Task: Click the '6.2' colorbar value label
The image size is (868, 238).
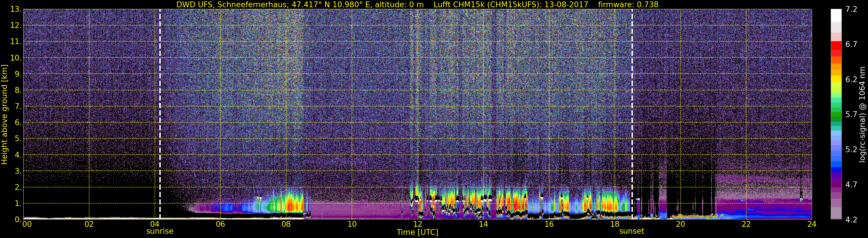Action: pyautogui.click(x=851, y=79)
